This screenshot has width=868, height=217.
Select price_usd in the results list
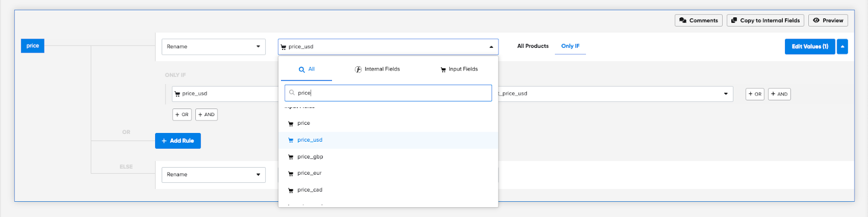[x=310, y=140]
